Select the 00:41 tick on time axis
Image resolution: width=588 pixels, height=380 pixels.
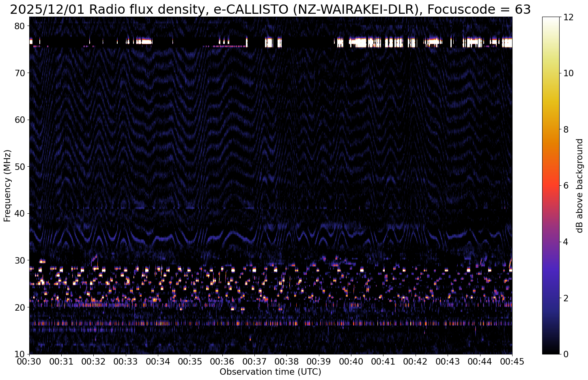coord(383,361)
